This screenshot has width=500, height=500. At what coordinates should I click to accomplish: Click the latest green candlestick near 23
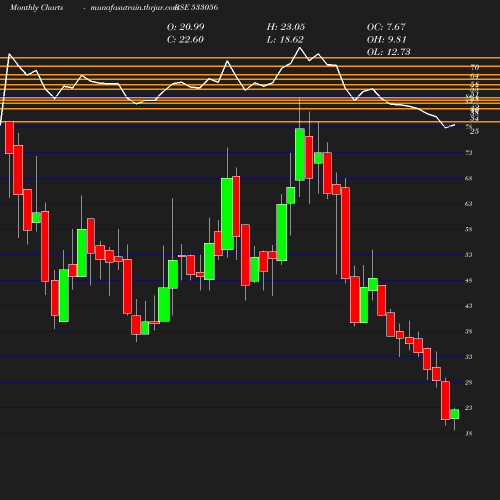tap(455, 414)
